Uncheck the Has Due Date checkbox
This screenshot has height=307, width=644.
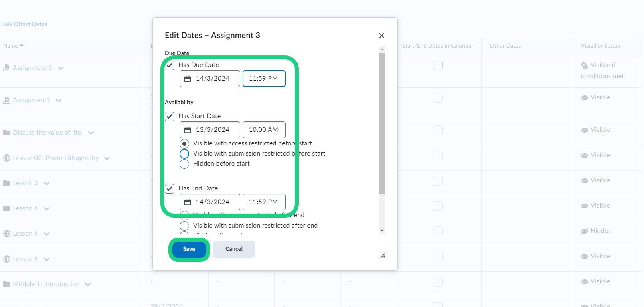[170, 65]
